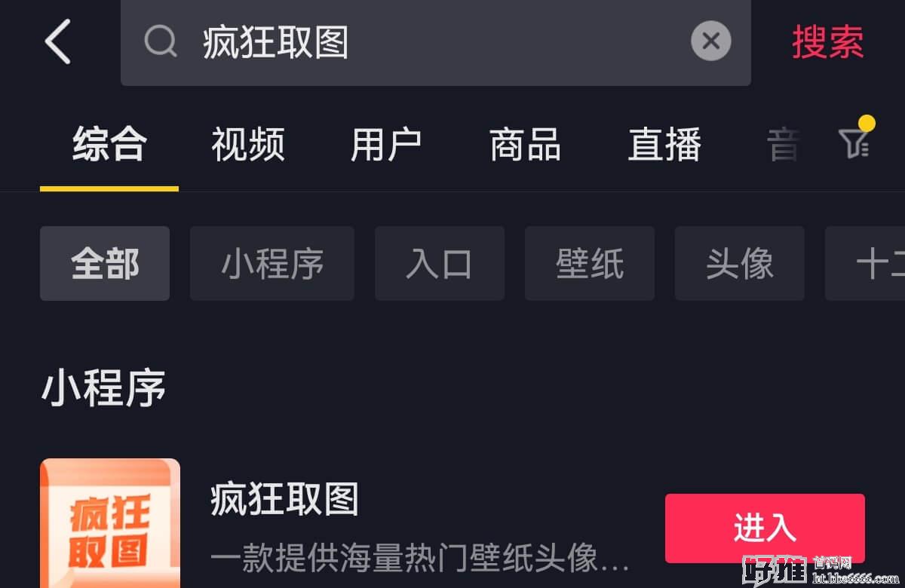Tap the 进入 button
Image resolution: width=905 pixels, height=588 pixels.
[765, 528]
